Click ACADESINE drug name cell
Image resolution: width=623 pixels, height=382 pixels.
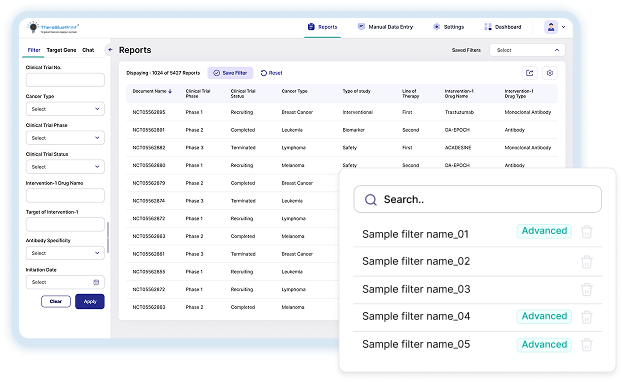click(x=458, y=147)
